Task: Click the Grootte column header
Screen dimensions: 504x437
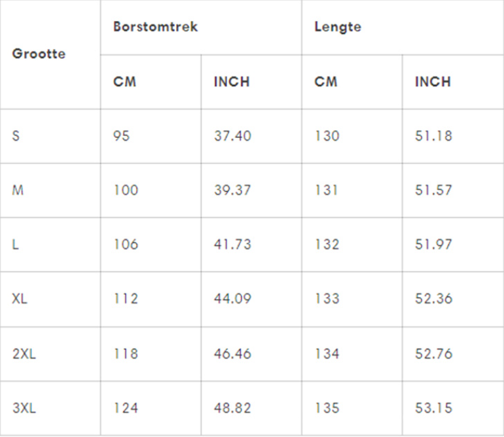Action: pyautogui.click(x=39, y=54)
